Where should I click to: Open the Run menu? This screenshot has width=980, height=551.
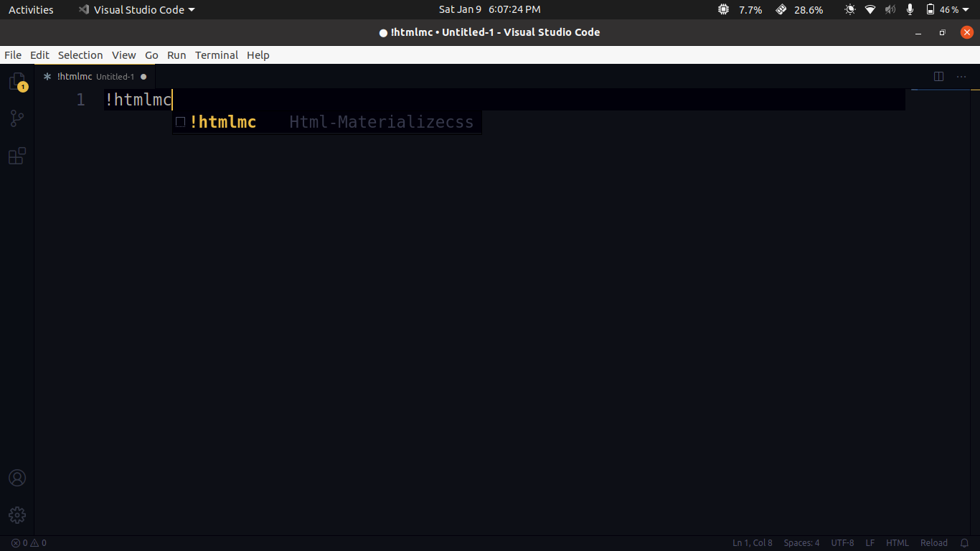176,55
